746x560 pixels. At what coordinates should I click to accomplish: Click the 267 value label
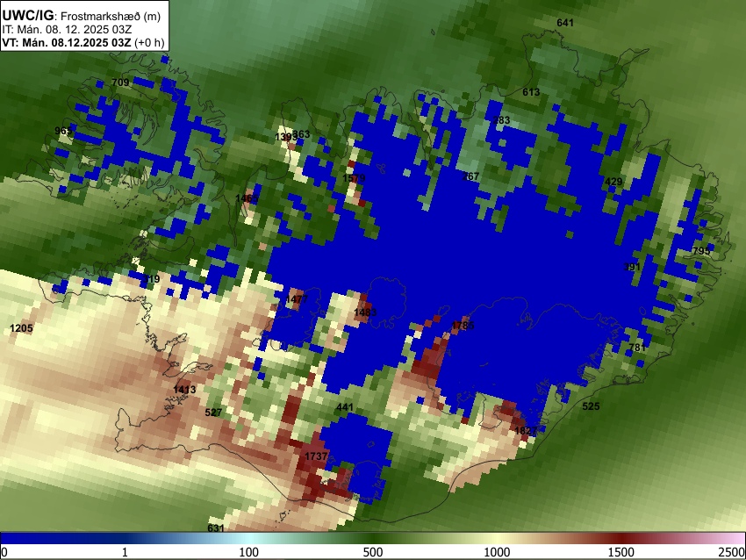[x=470, y=176]
